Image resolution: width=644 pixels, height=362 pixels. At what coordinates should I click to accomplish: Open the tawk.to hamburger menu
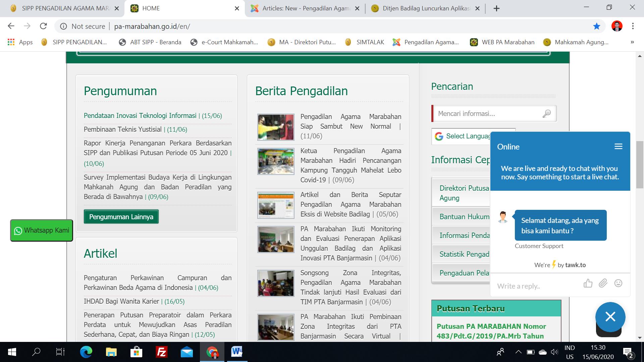pyautogui.click(x=618, y=146)
